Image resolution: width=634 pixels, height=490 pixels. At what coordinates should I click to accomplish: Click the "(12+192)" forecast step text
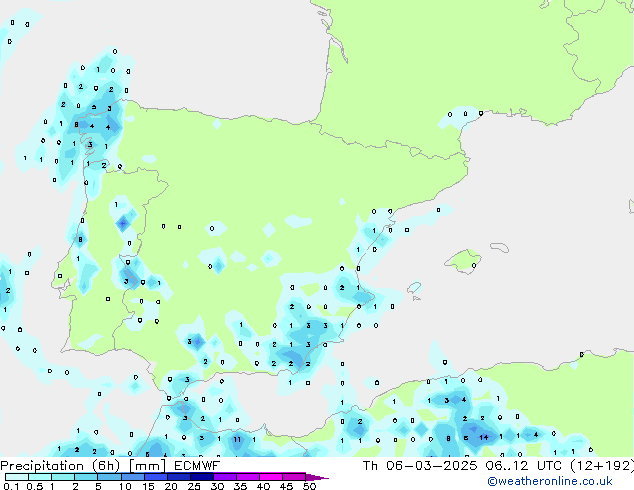tap(602, 466)
